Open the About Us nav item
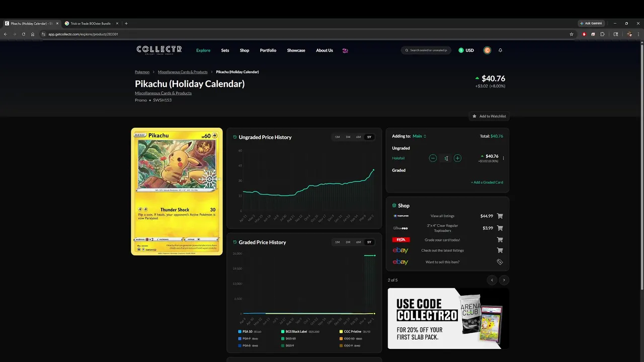 [325, 50]
